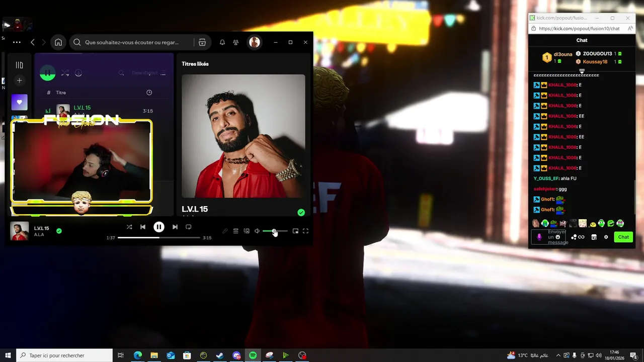This screenshot has width=644, height=362.
Task: Toggle repeat mode
Action: coord(189,227)
